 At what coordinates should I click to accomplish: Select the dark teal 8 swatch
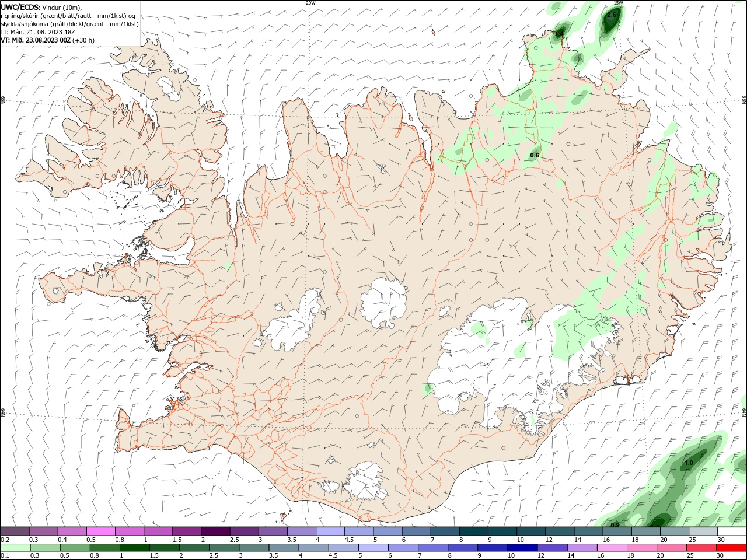[x=473, y=531]
